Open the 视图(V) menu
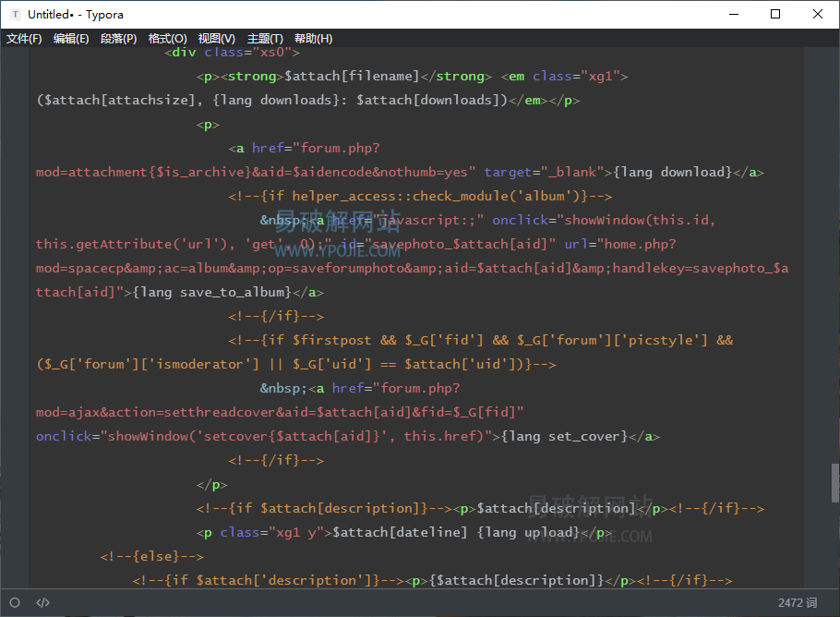This screenshot has height=617, width=840. [x=216, y=39]
